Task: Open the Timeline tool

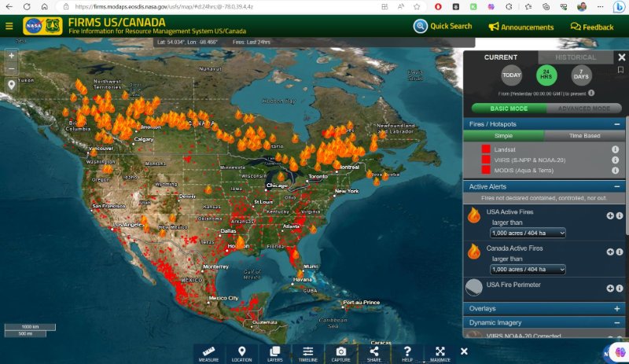Action: 307,354
